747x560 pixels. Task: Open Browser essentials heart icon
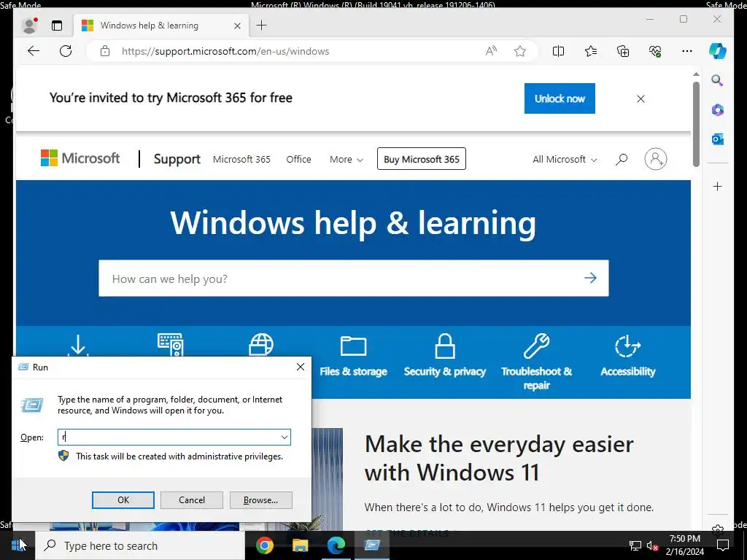[x=655, y=51]
